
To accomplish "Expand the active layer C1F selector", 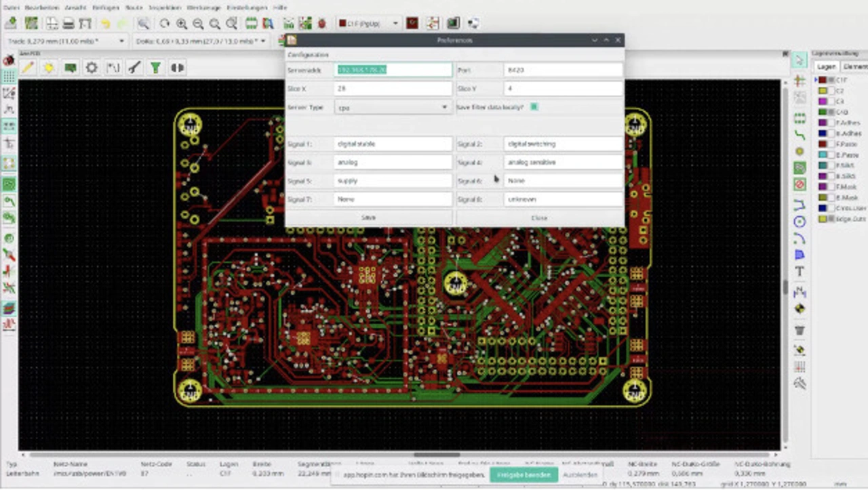I will pyautogui.click(x=369, y=24).
